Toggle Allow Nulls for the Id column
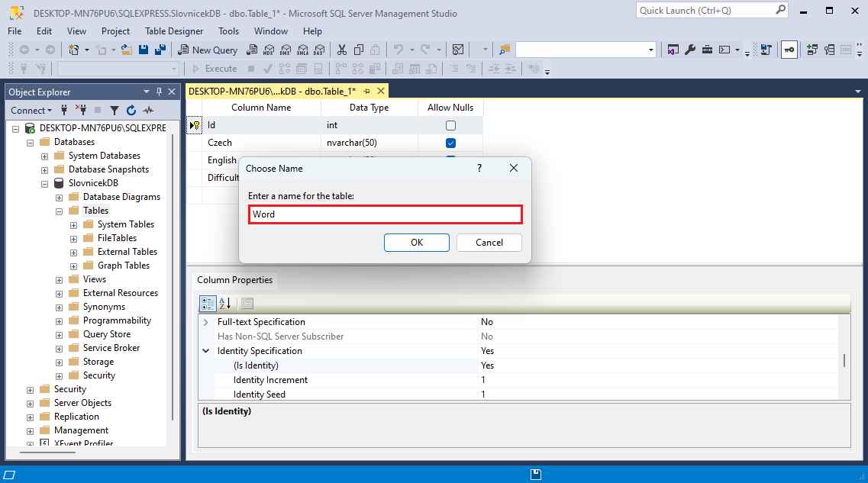The height and width of the screenshot is (483, 868). (450, 125)
